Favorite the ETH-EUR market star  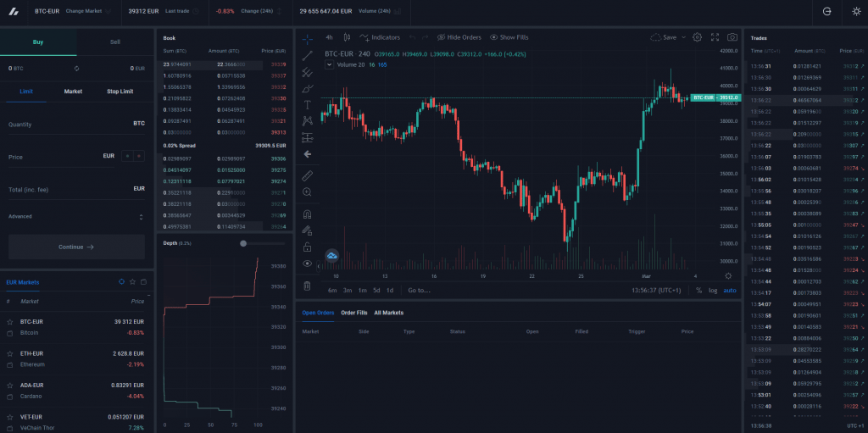9,353
